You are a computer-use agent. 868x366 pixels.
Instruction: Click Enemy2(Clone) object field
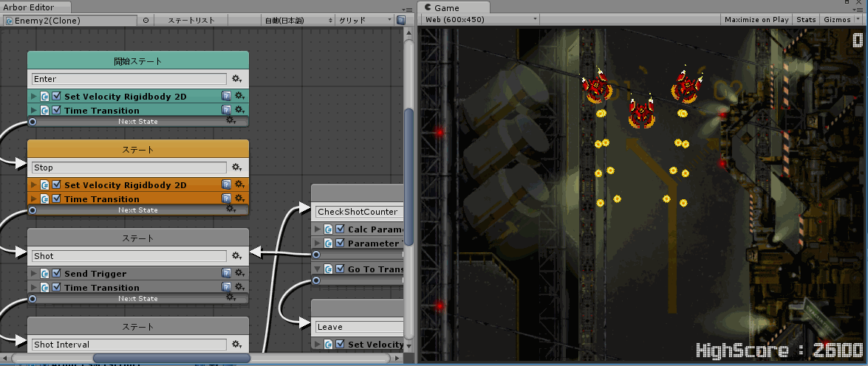click(70, 20)
